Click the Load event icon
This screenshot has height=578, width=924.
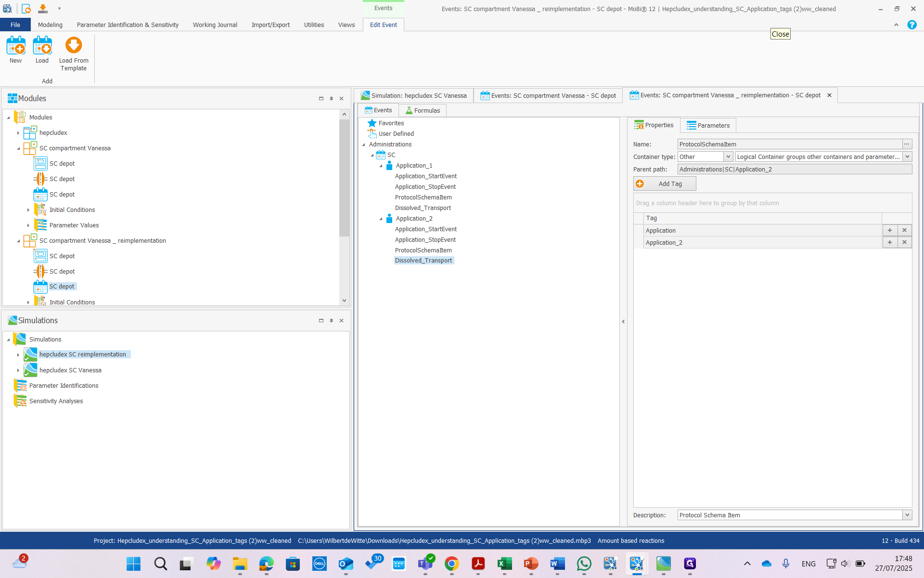pyautogui.click(x=42, y=46)
